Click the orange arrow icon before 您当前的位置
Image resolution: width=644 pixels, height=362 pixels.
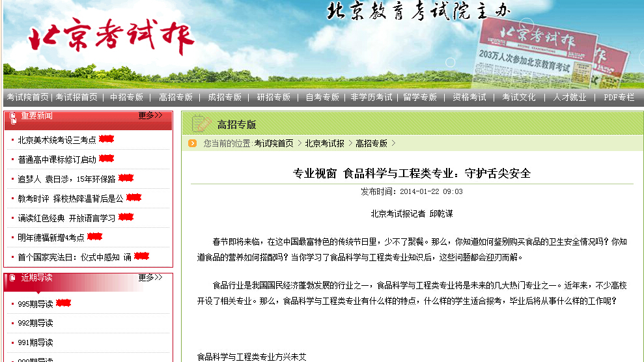point(193,143)
